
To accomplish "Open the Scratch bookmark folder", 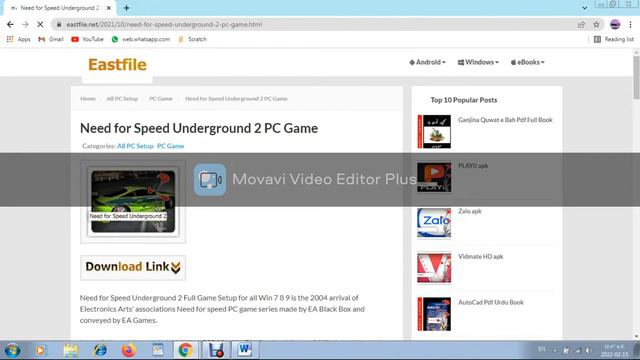I will [x=192, y=39].
